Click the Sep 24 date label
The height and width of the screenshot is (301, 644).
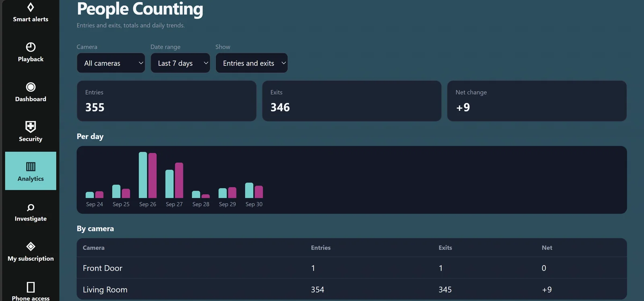95,204
